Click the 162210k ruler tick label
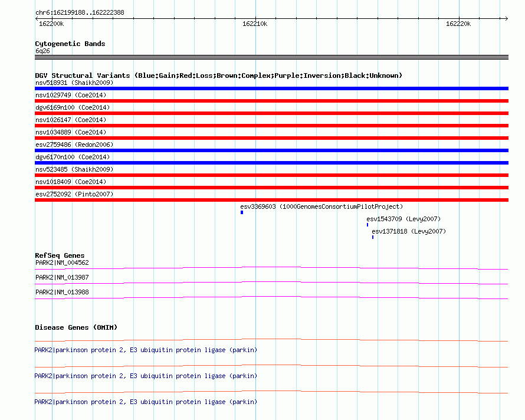525x420 pixels. [255, 24]
